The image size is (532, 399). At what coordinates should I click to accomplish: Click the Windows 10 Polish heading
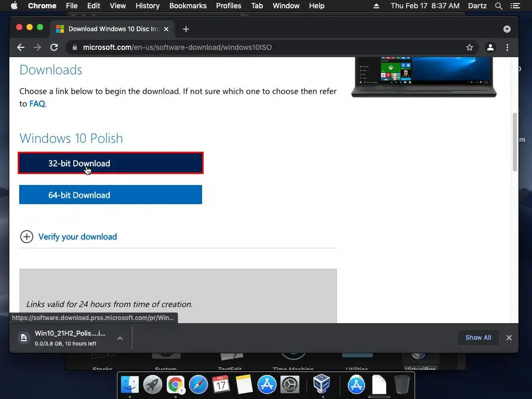point(71,138)
